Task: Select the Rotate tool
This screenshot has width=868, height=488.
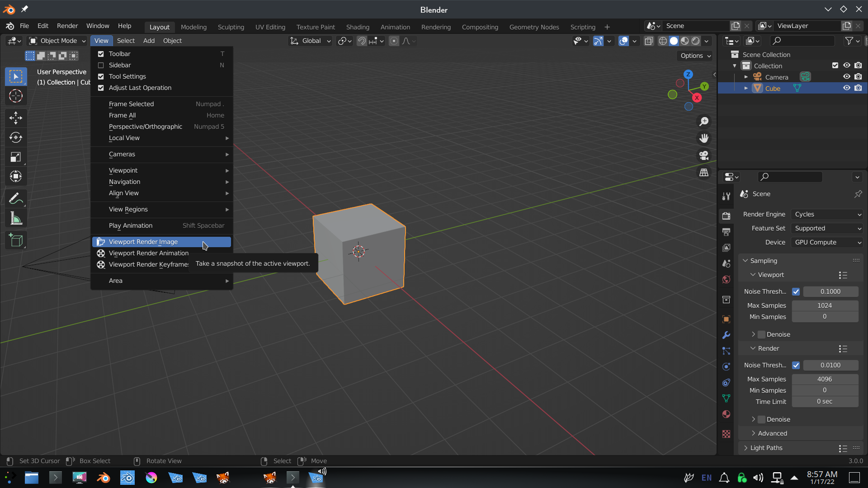Action: point(16,138)
